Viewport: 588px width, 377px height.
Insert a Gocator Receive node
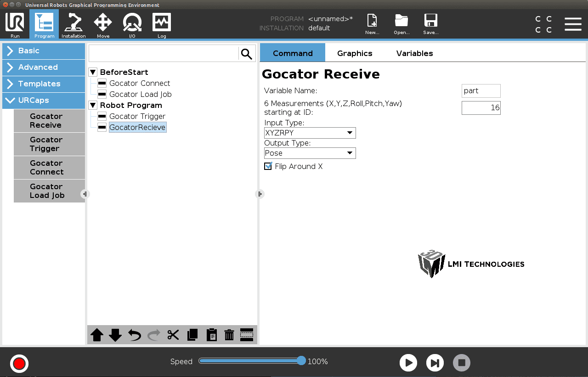pos(49,121)
